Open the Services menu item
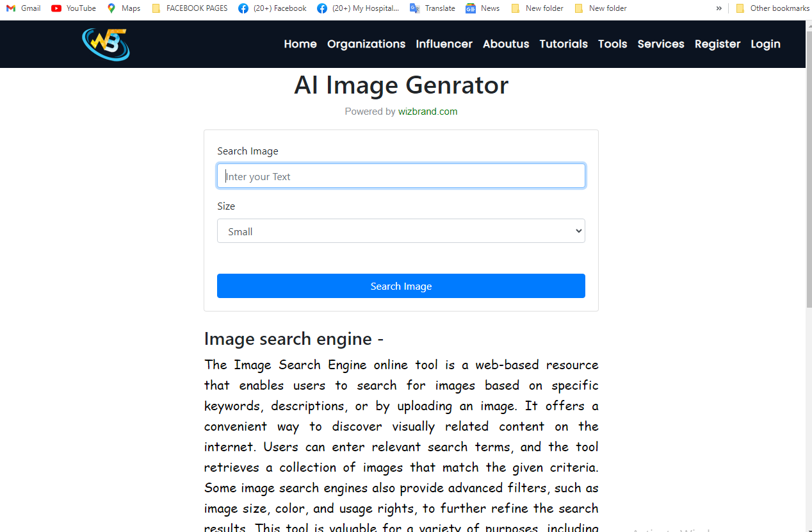 point(660,44)
